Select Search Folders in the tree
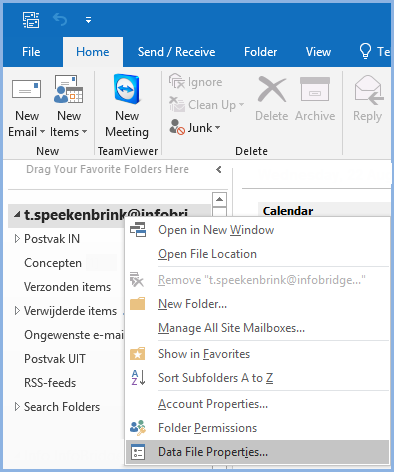This screenshot has height=472, width=394. [62, 407]
